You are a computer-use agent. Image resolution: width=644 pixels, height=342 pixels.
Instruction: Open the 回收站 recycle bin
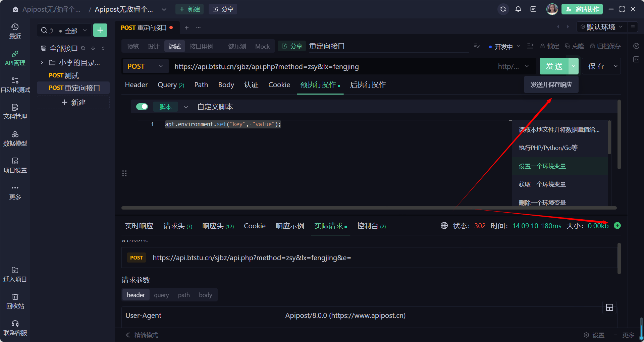click(x=15, y=301)
